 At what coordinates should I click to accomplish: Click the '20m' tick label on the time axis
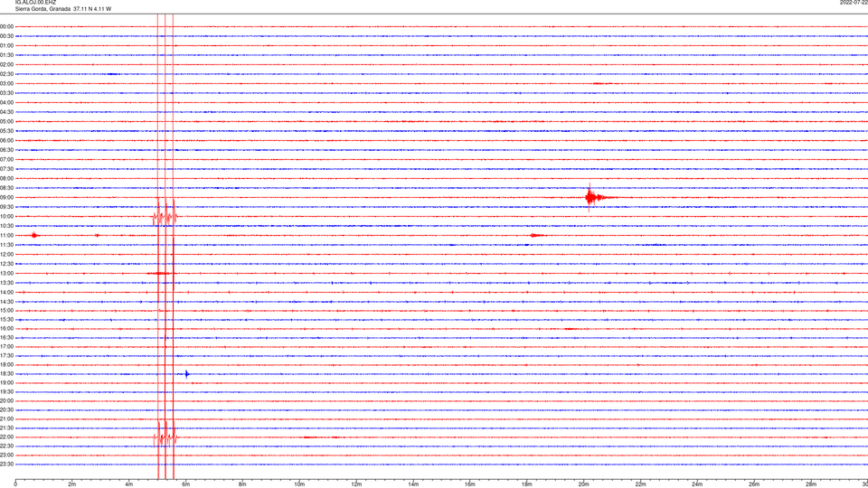584,484
